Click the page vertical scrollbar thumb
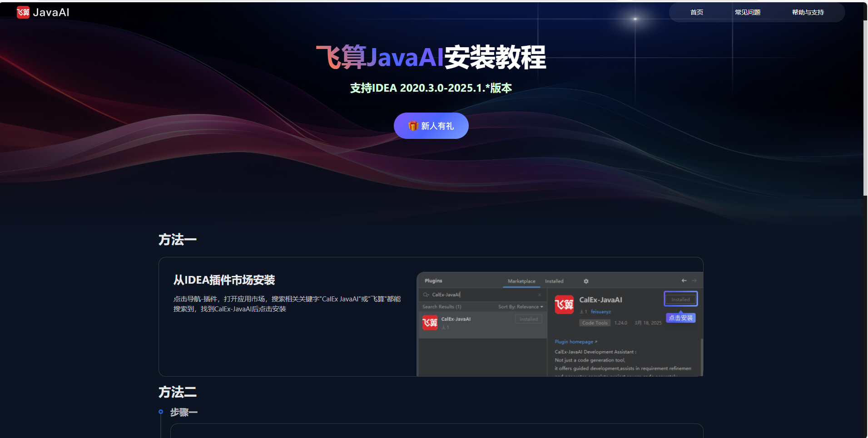Screen dimensions: 868x438 point(865,108)
